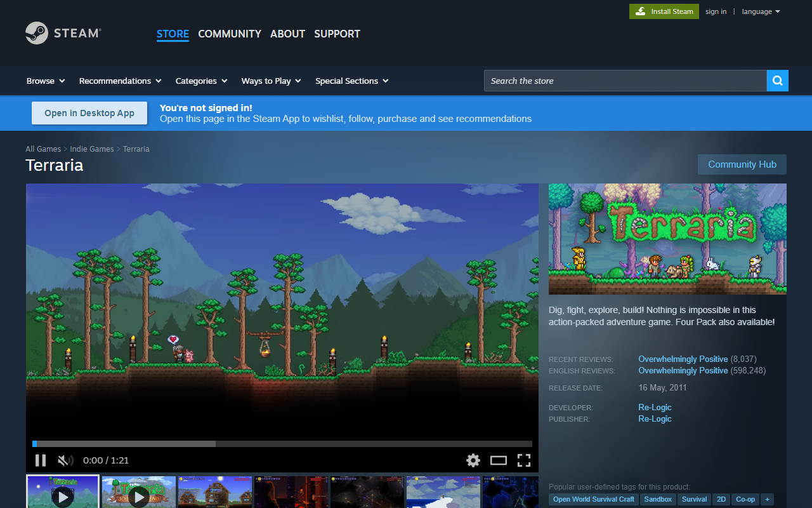Expand the Browse dropdown menu
The image size is (812, 508).
pos(46,81)
